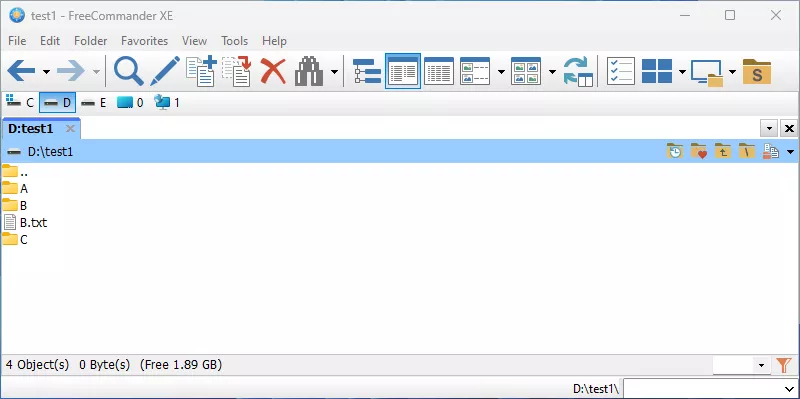Click the magnifying glass view icon
The width and height of the screenshot is (800, 399).
(x=128, y=71)
